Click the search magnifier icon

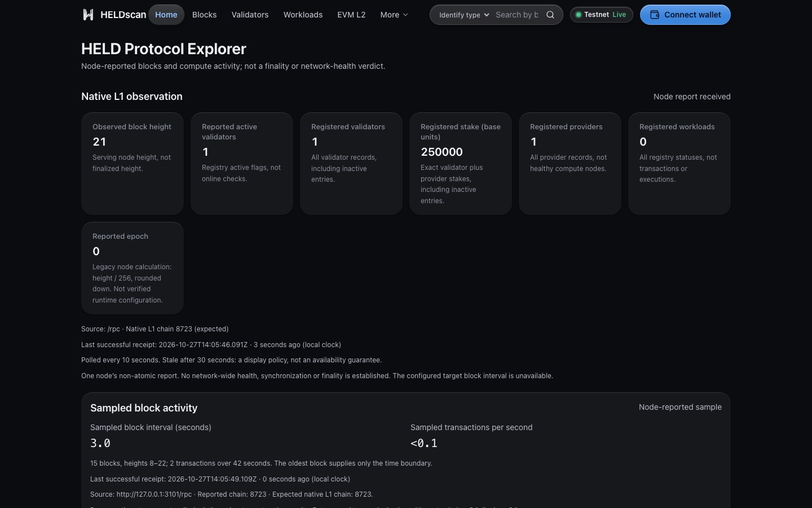point(550,15)
